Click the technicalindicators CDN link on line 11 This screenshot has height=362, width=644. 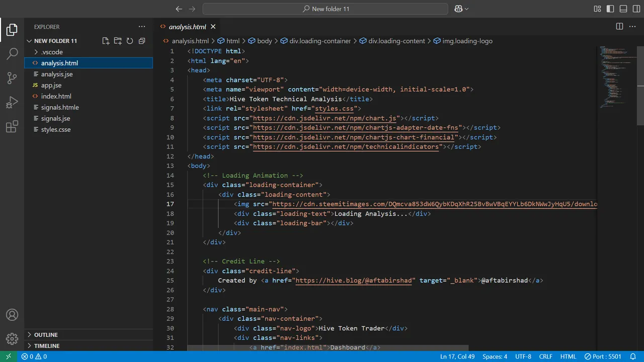point(346,147)
